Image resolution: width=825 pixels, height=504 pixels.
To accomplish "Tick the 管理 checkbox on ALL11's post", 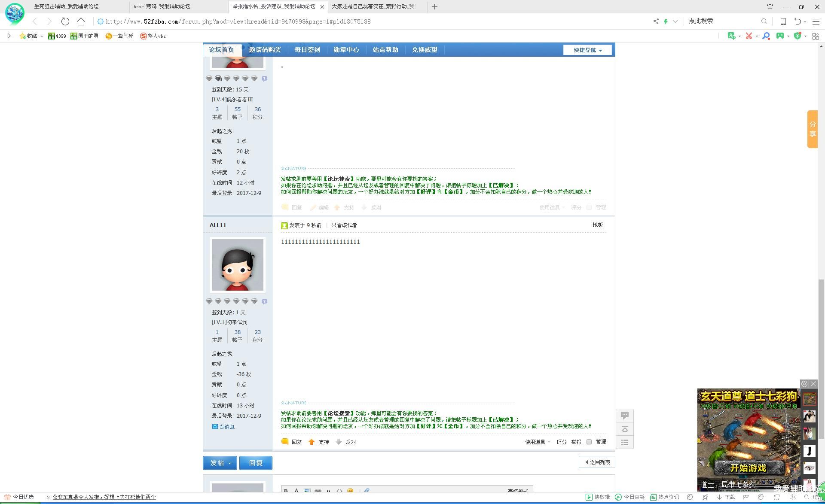I will pos(589,442).
